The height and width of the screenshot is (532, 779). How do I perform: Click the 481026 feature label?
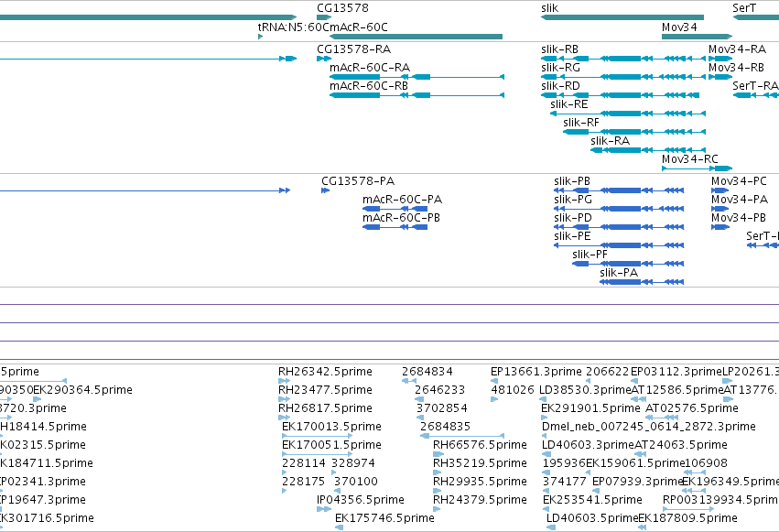[513, 390]
